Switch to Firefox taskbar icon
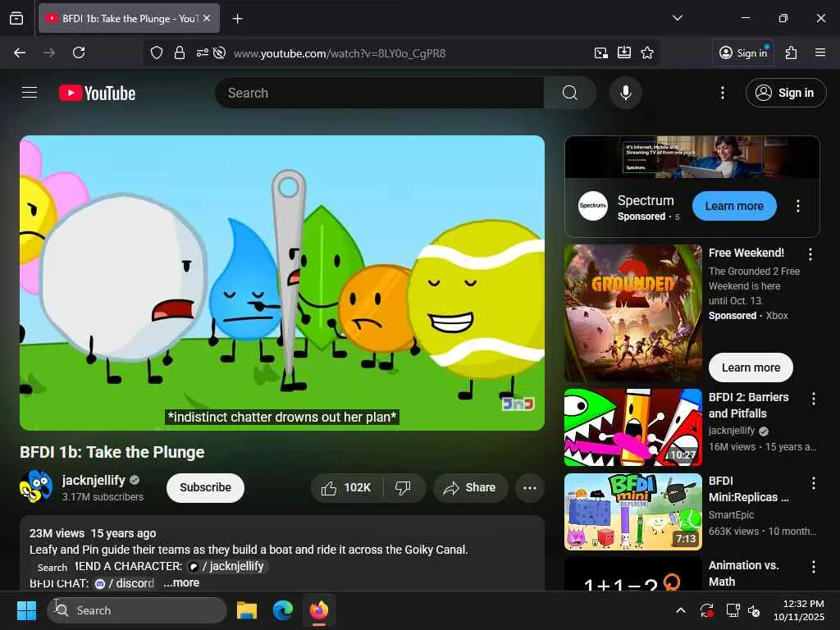 pos(319,610)
